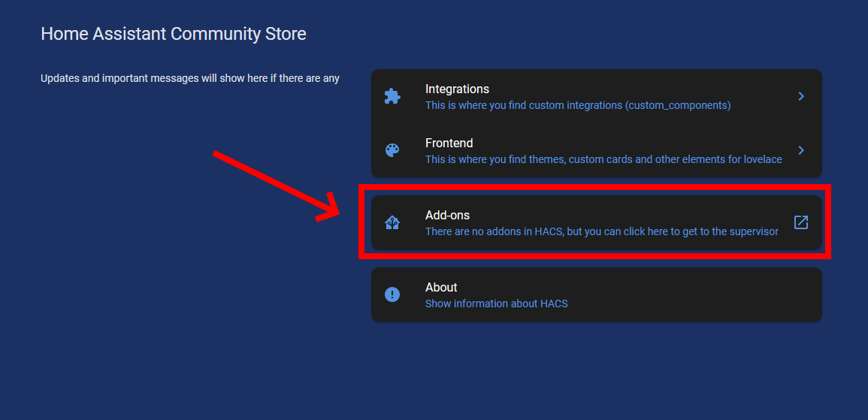Open the Frontend entry title
868x420 pixels.
[449, 144]
